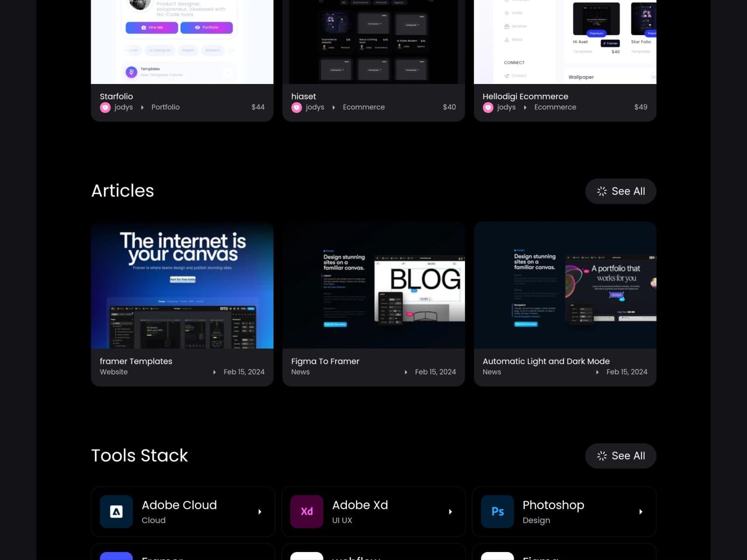
Task: Click Feb 15, 2024 on framer Templates
Action: 244,372
